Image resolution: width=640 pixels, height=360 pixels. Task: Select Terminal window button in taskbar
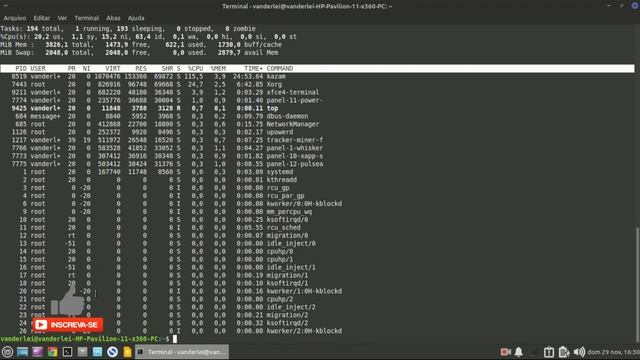click(182, 352)
